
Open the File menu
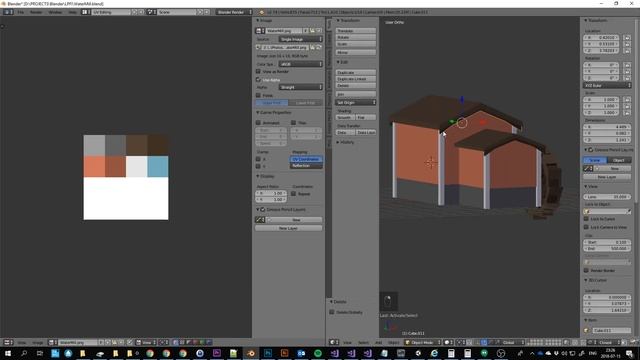[20, 12]
